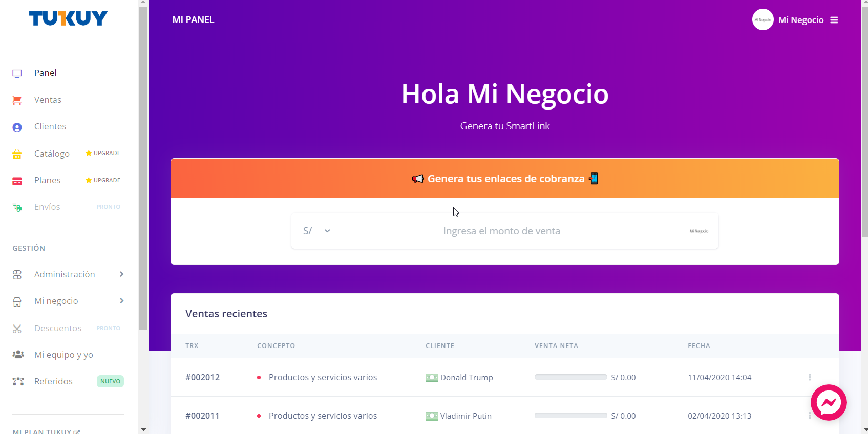Focus the sale amount input field
868x434 pixels.
(x=501, y=231)
